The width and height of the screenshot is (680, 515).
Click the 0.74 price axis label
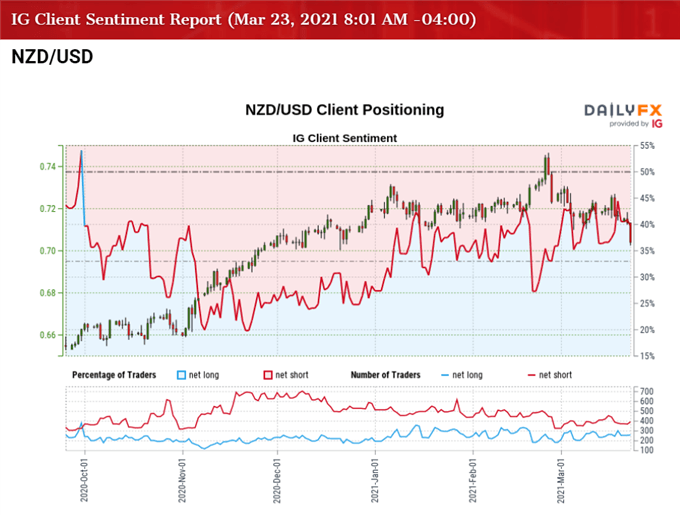tap(48, 166)
